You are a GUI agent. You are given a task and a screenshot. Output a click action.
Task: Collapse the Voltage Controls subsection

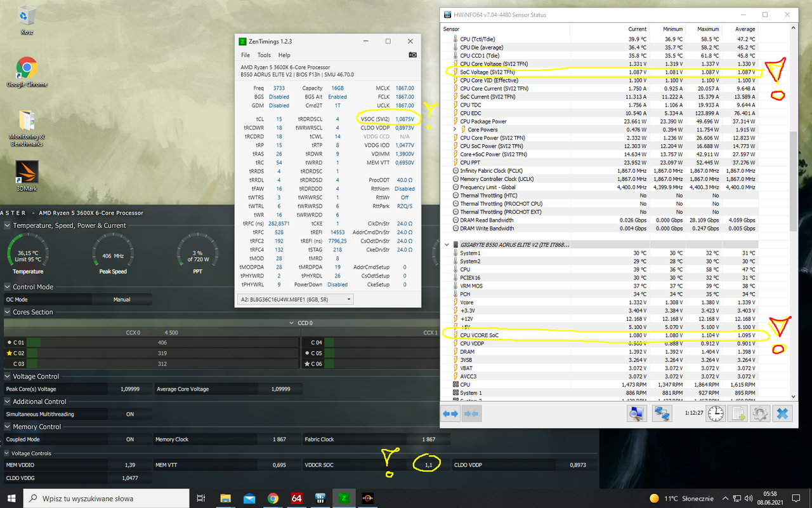point(7,453)
